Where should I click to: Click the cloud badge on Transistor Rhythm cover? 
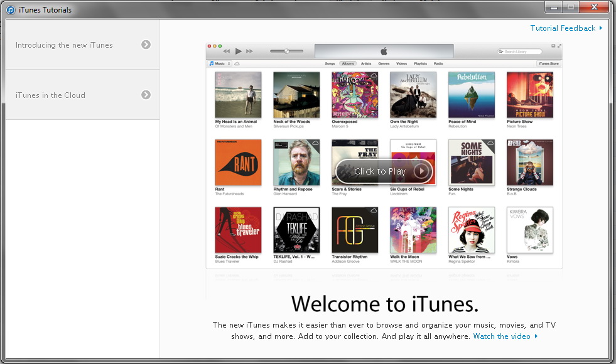pos(374,210)
